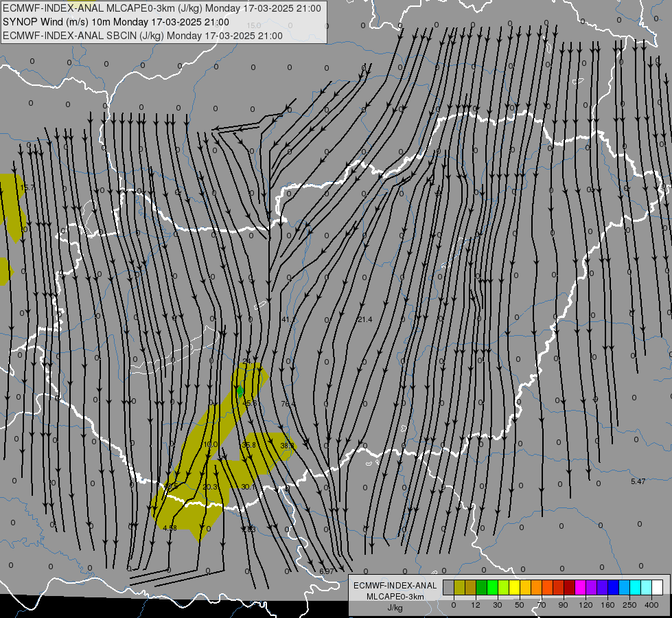Click the map value 38.8
Screen dimensions: 672x618
[x=287, y=446]
